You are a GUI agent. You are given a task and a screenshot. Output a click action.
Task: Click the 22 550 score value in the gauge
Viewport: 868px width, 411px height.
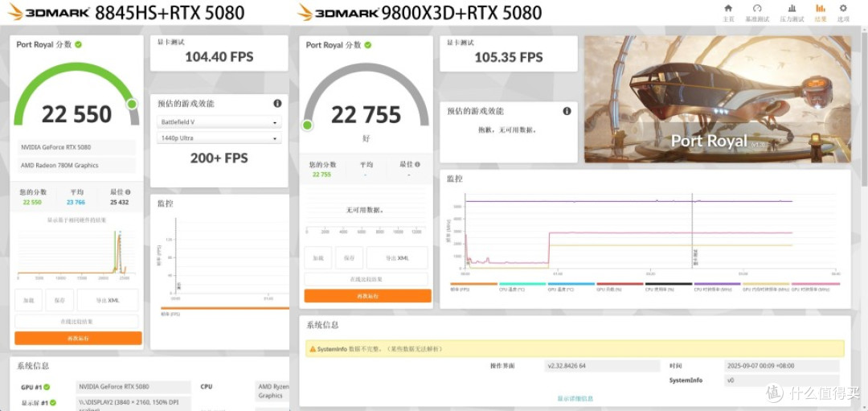point(77,115)
